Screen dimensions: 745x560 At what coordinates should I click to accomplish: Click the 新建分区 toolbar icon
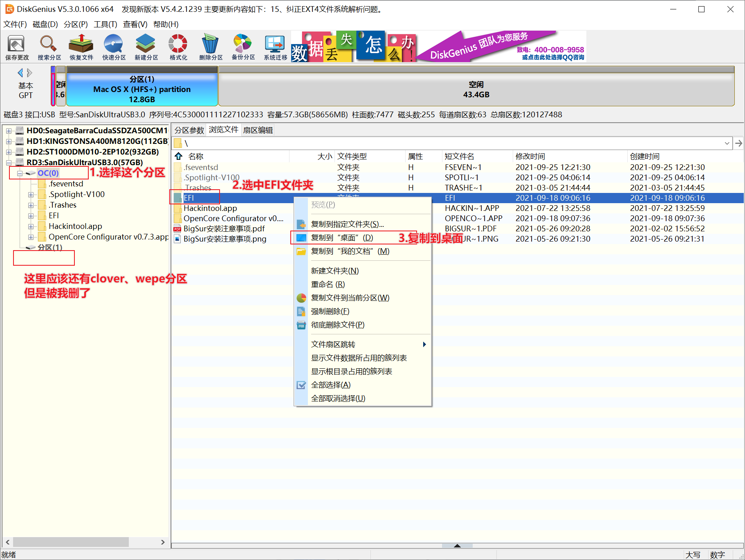point(146,47)
